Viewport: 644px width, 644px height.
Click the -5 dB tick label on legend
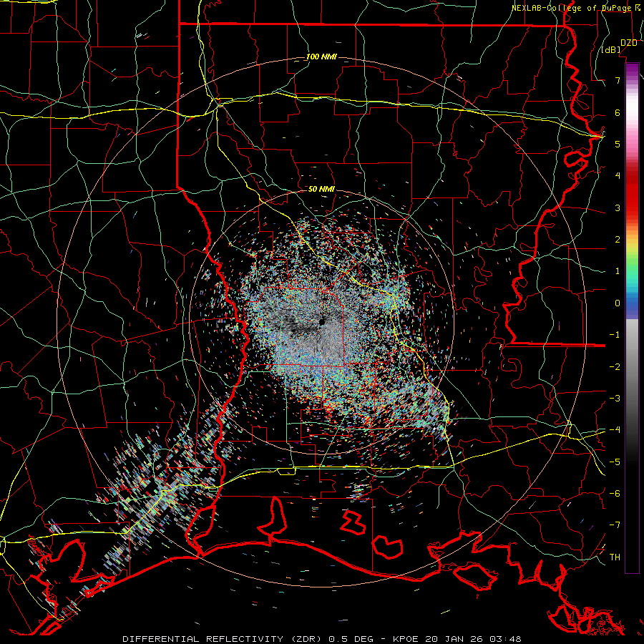coord(615,462)
